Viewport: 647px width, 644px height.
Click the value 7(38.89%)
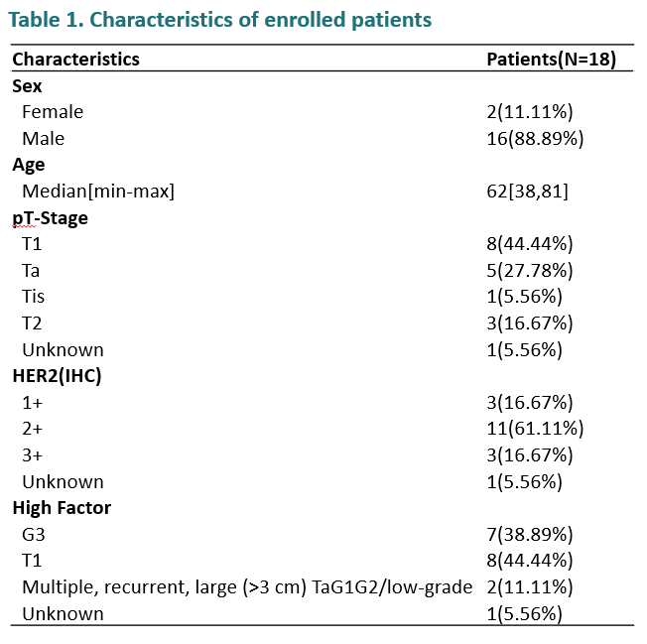tap(529, 535)
